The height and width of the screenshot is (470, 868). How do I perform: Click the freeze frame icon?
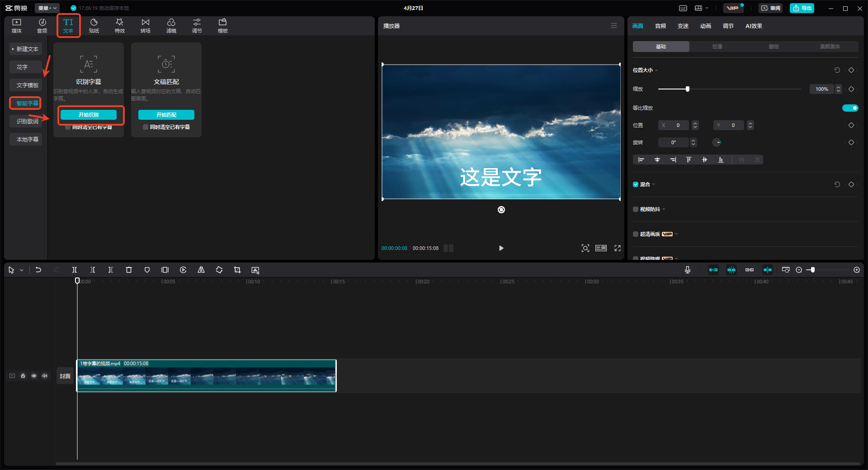pyautogui.click(x=165, y=270)
